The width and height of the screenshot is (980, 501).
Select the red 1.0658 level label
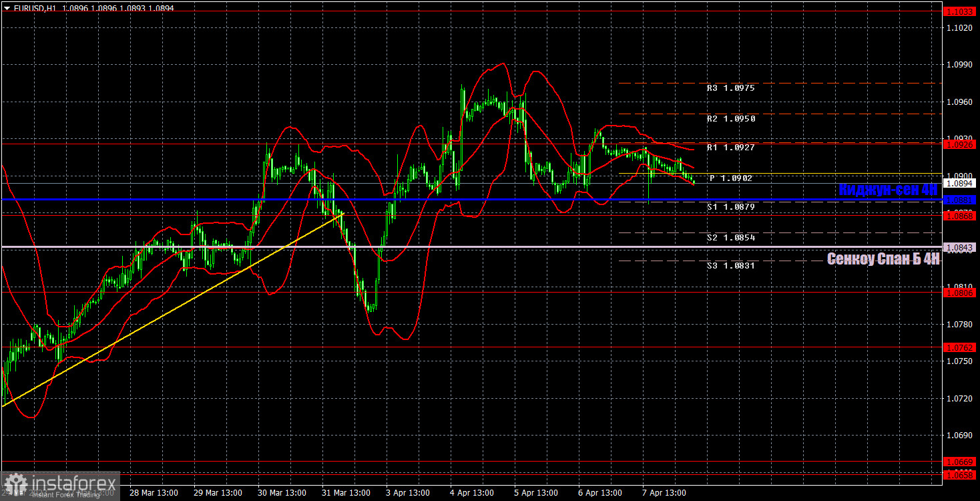[x=960, y=474]
